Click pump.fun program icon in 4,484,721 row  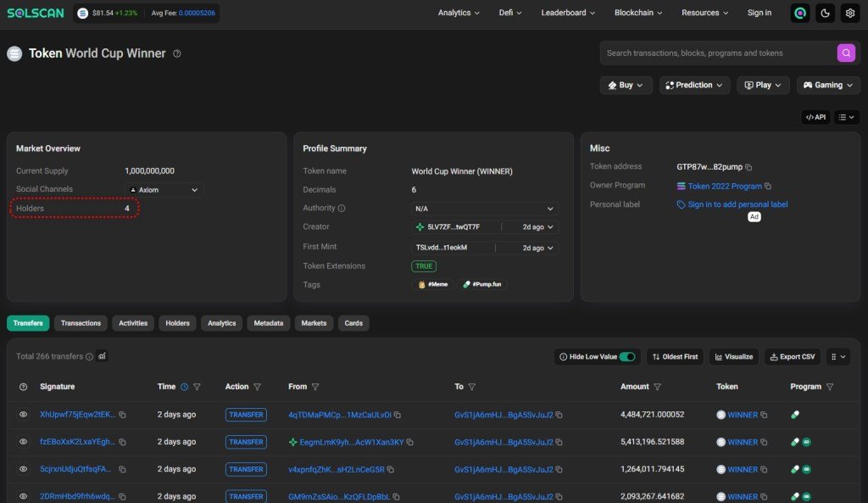(795, 415)
